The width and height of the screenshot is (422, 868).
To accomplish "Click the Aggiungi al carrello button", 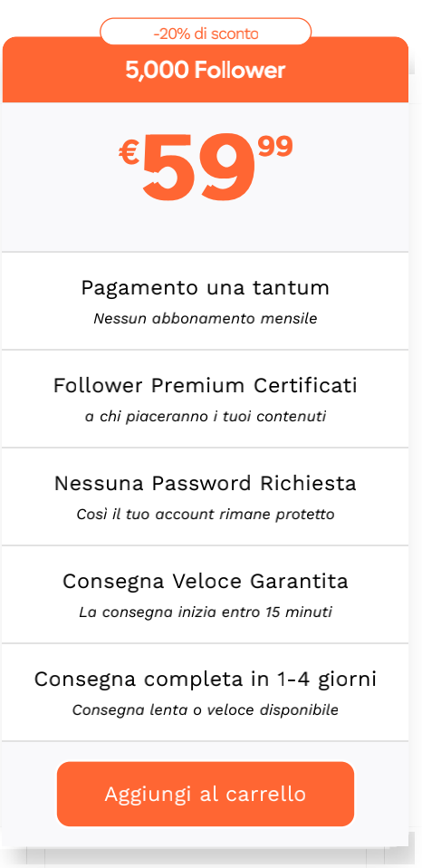I will (206, 794).
